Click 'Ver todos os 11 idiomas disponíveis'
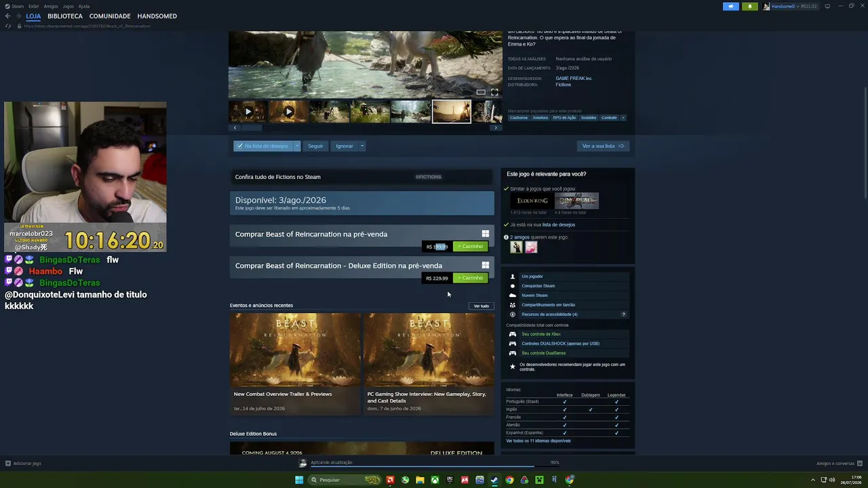This screenshot has width=868, height=488. click(x=538, y=441)
